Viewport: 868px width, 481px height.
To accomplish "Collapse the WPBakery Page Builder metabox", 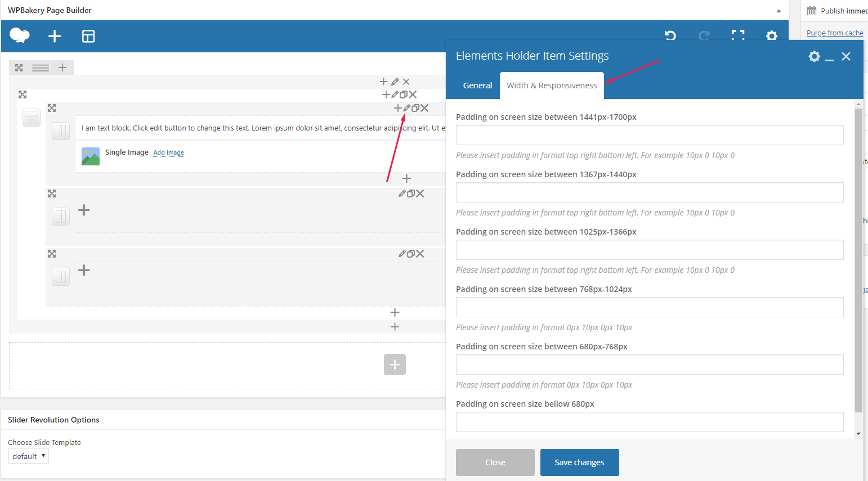I will [x=778, y=11].
